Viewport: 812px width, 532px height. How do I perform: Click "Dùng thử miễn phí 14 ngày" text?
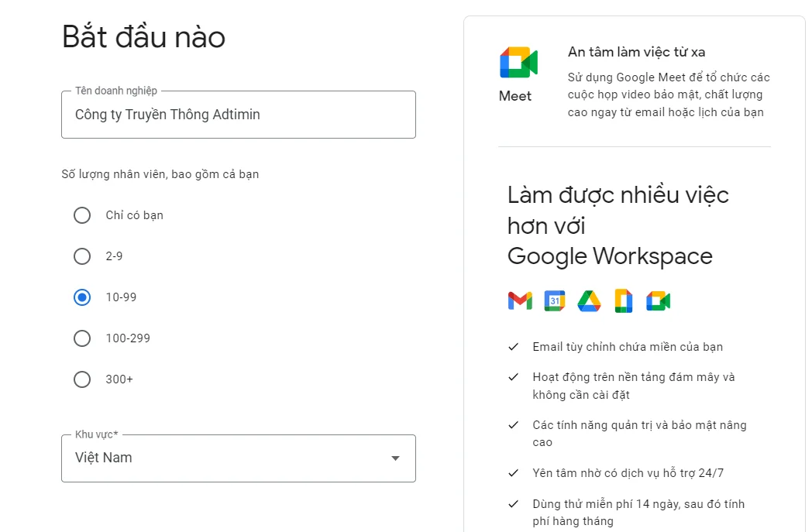tap(638, 512)
